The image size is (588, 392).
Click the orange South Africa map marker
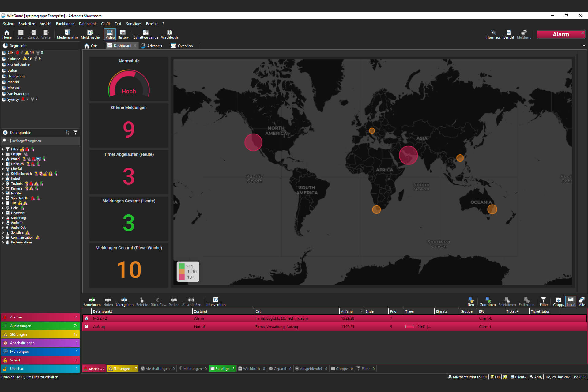click(376, 209)
